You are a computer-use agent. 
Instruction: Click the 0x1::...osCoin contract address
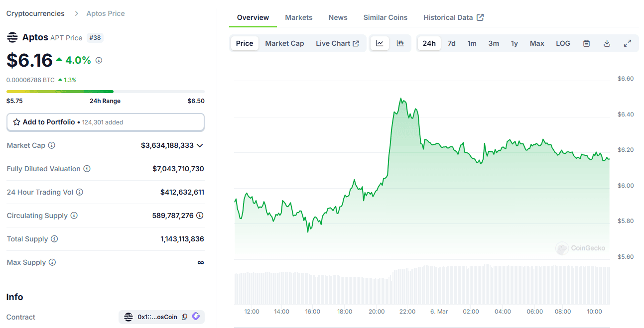tap(157, 317)
